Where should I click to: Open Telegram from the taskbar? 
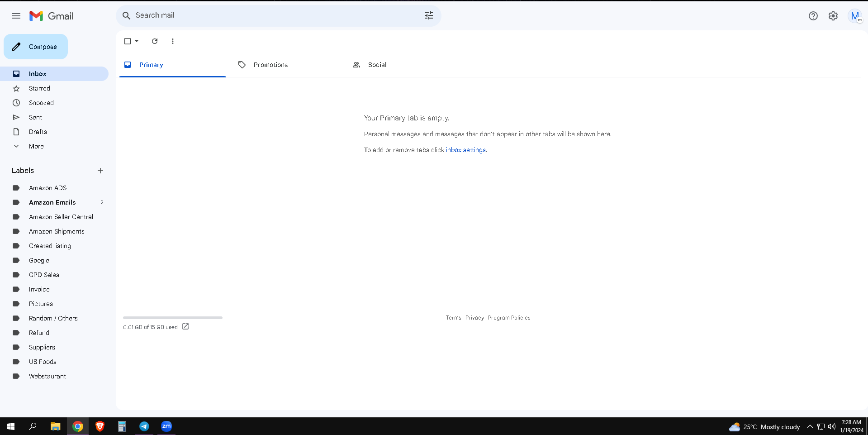pyautogui.click(x=144, y=426)
